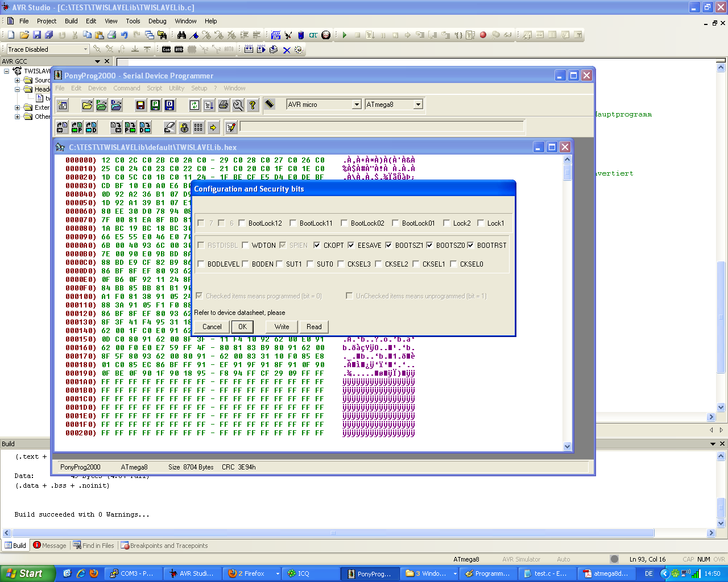728x582 pixels.
Task: Click Open Data (D) file folder icon
Action: (117, 105)
